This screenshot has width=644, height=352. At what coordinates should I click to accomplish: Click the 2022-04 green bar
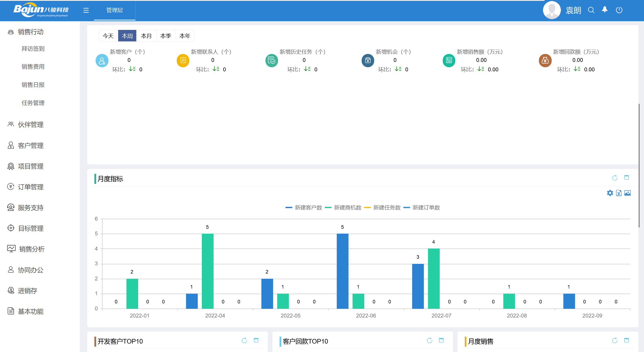(x=207, y=271)
